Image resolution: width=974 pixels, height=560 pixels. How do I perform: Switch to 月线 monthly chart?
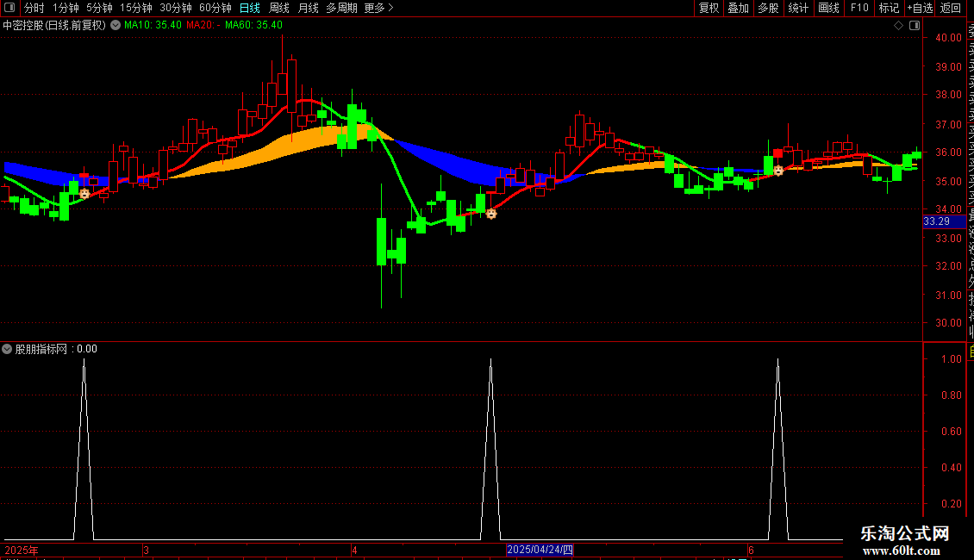click(308, 8)
